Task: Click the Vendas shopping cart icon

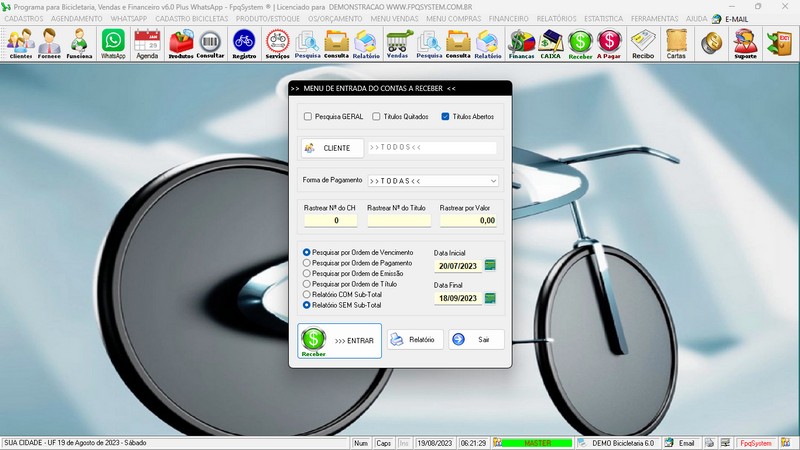Action: click(397, 43)
